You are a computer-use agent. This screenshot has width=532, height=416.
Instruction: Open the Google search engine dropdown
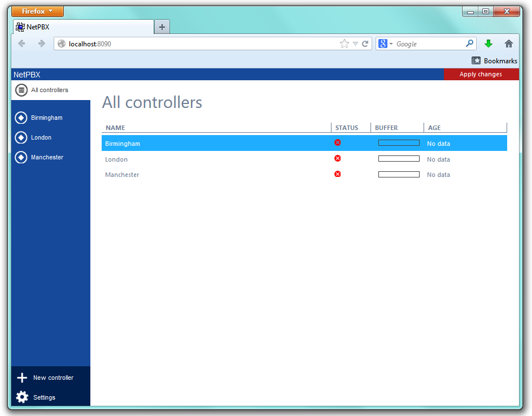click(385, 44)
